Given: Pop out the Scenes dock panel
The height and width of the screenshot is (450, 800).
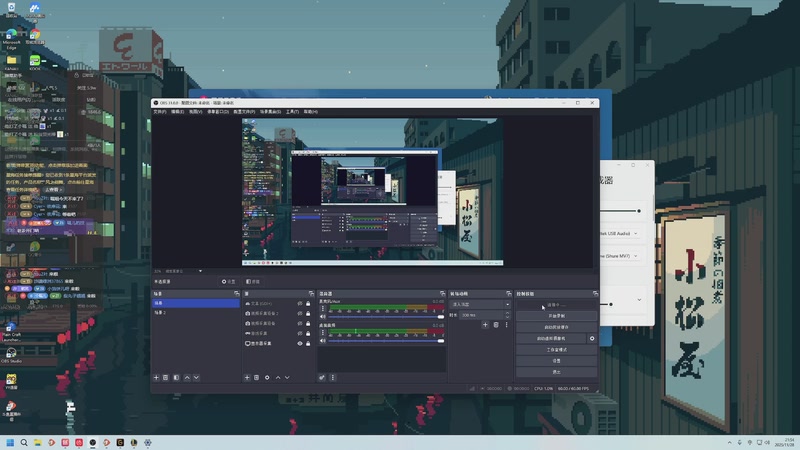Looking at the screenshot, I should [x=236, y=294].
